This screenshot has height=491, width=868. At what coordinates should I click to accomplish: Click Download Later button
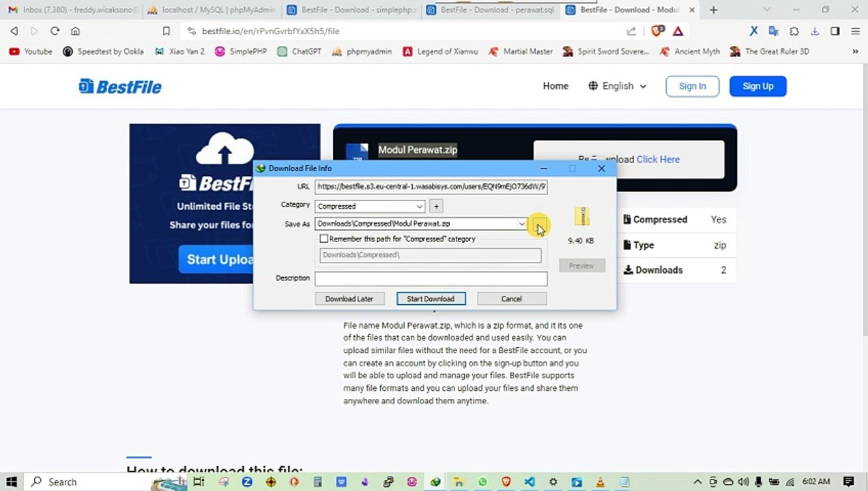pyautogui.click(x=349, y=299)
